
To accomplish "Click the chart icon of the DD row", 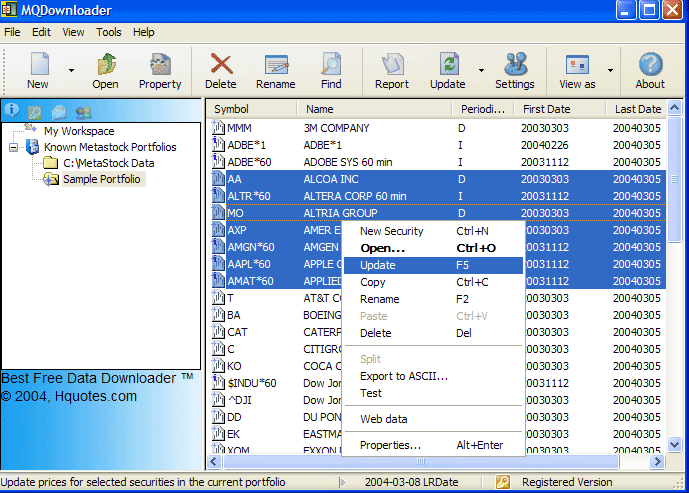I will coord(218,417).
